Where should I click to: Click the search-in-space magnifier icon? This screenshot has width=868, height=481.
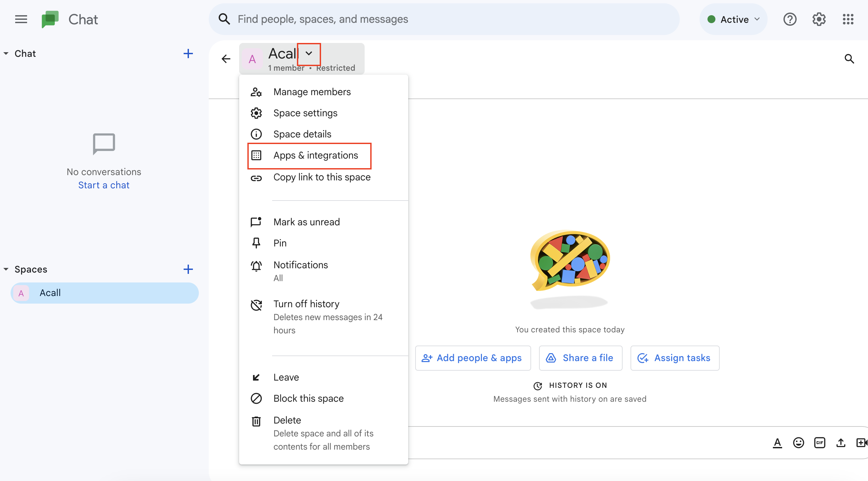pos(849,59)
